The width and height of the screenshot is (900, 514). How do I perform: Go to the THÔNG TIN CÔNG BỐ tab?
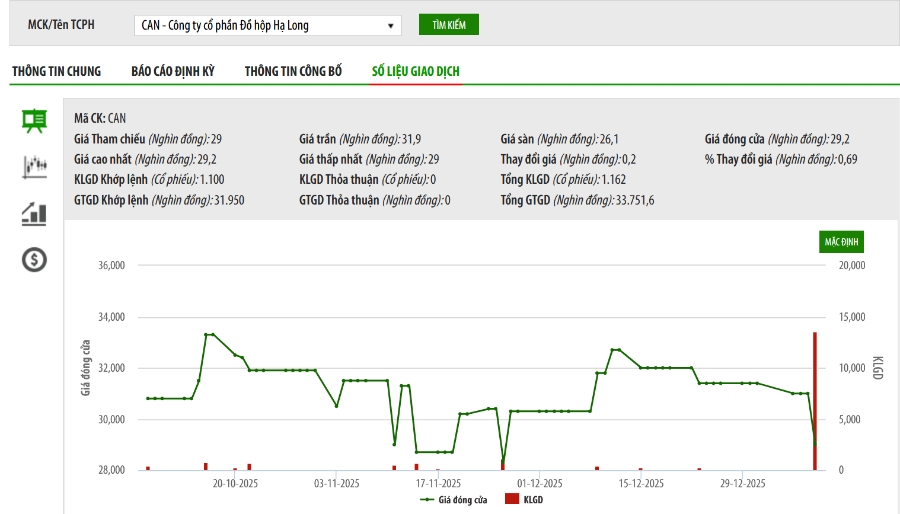pos(293,71)
